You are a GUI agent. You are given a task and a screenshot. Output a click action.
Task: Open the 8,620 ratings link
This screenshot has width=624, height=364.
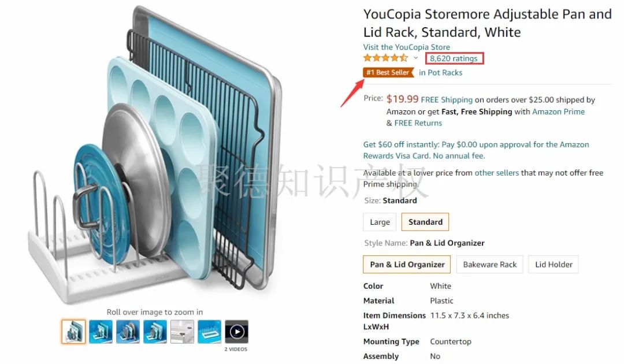tap(454, 58)
